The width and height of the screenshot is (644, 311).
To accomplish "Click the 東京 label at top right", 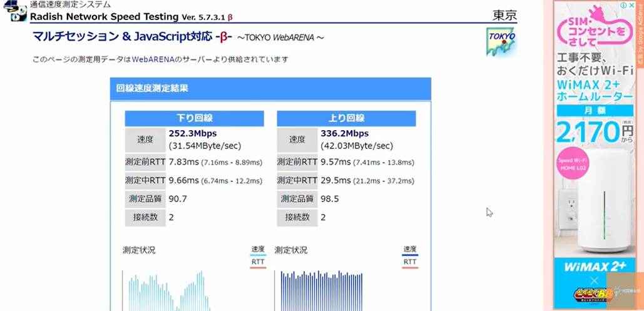I will [505, 15].
